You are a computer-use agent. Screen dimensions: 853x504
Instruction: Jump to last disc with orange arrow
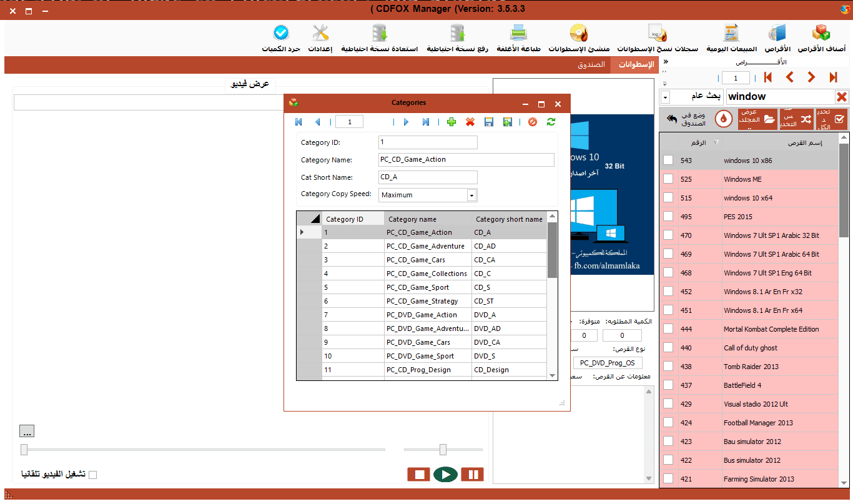point(833,77)
